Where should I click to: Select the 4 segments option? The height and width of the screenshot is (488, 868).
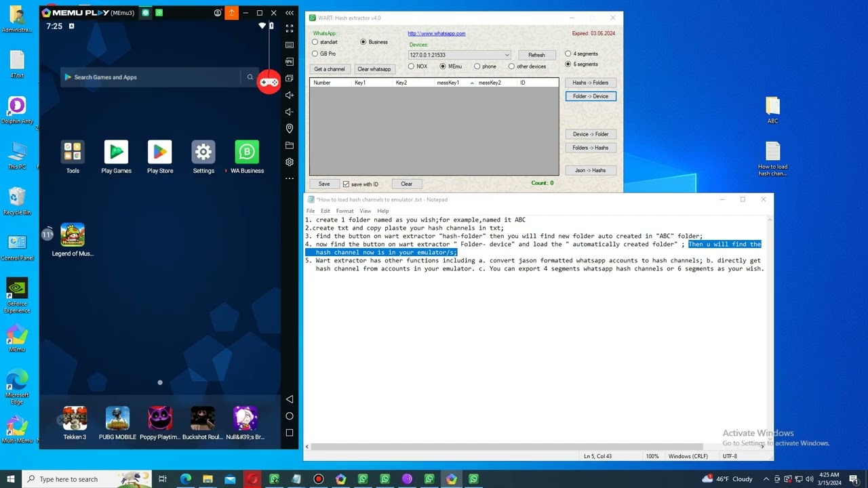pyautogui.click(x=582, y=54)
